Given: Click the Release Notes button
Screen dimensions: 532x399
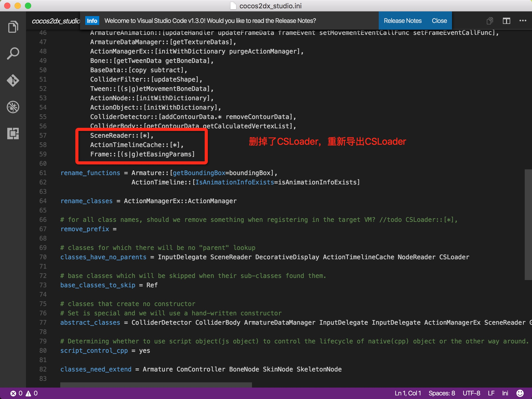Looking at the screenshot, I should (403, 21).
